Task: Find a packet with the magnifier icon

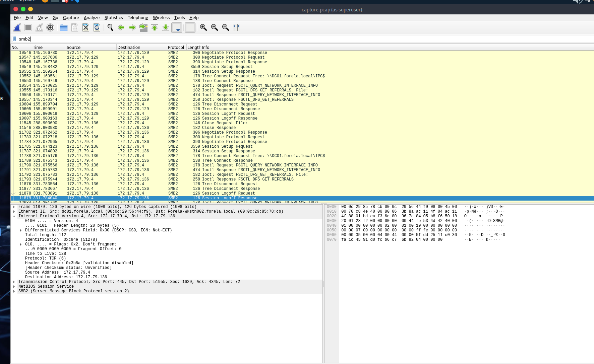Action: pyautogui.click(x=110, y=27)
